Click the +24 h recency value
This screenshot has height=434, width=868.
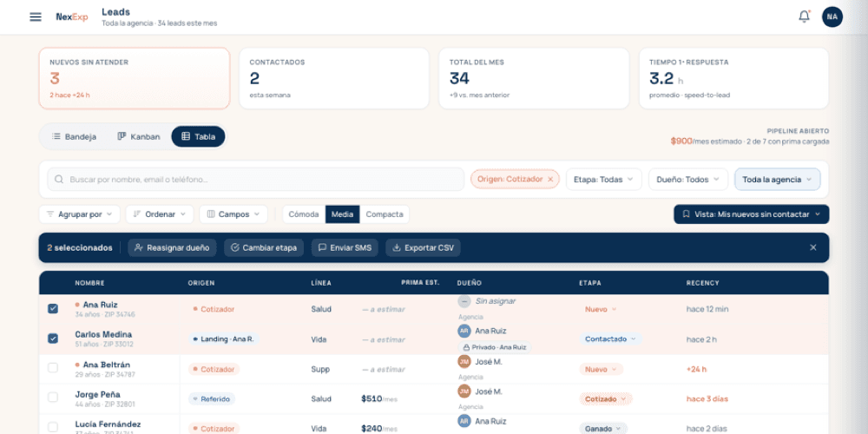[x=696, y=369]
